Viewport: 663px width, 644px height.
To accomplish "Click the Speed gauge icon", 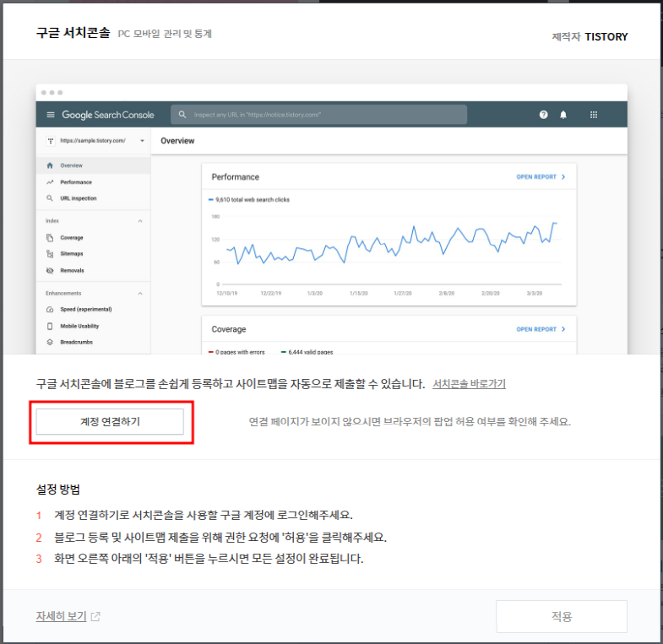I will [50, 309].
